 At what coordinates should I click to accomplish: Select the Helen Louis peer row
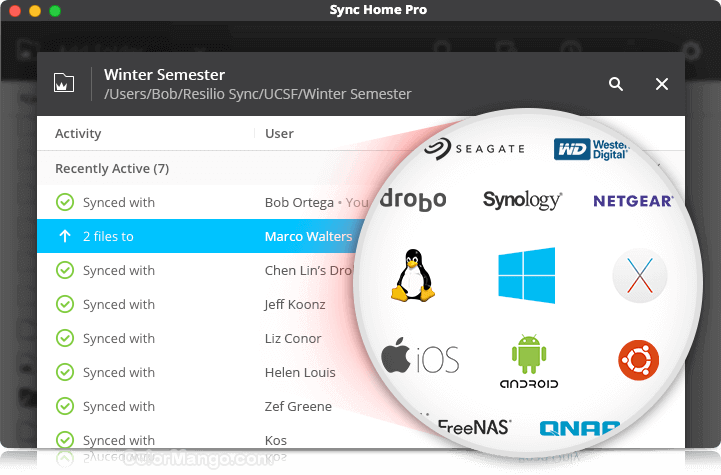[x=300, y=373]
